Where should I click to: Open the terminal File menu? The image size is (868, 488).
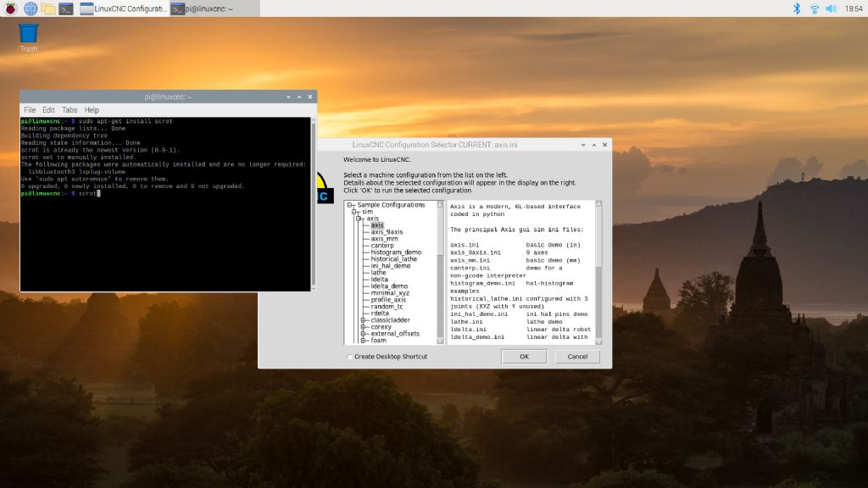pos(30,110)
